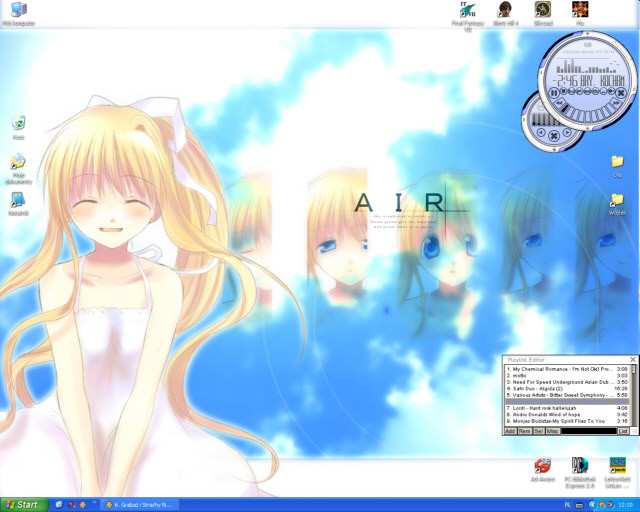Select Safri Duo - Algida (2) track
The image size is (640, 512).
(x=567, y=389)
